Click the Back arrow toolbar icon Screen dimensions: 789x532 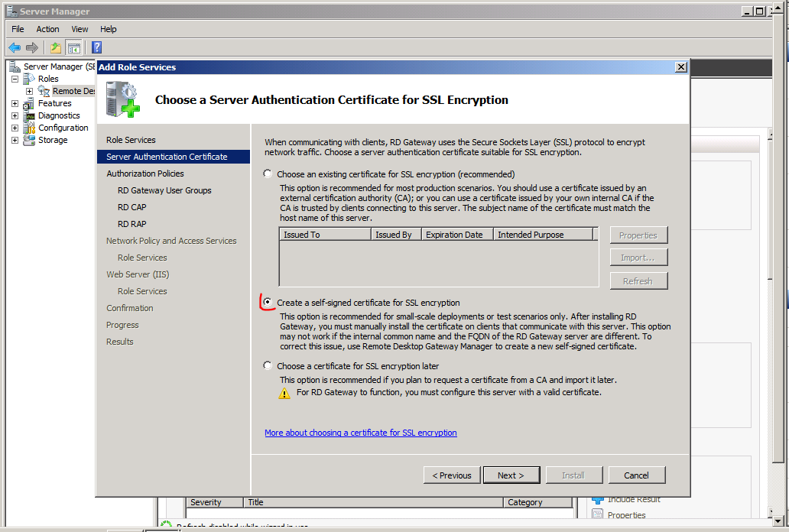(x=15, y=48)
